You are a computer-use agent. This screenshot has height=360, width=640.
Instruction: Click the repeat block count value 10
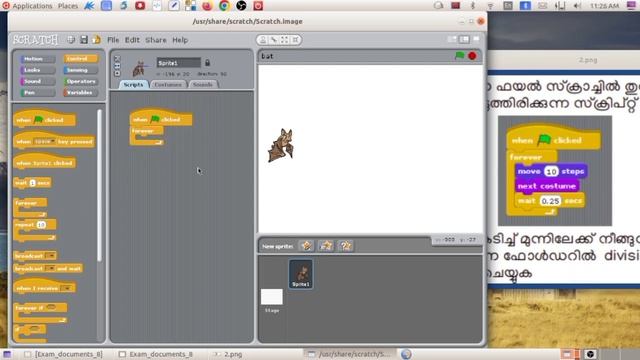41,225
